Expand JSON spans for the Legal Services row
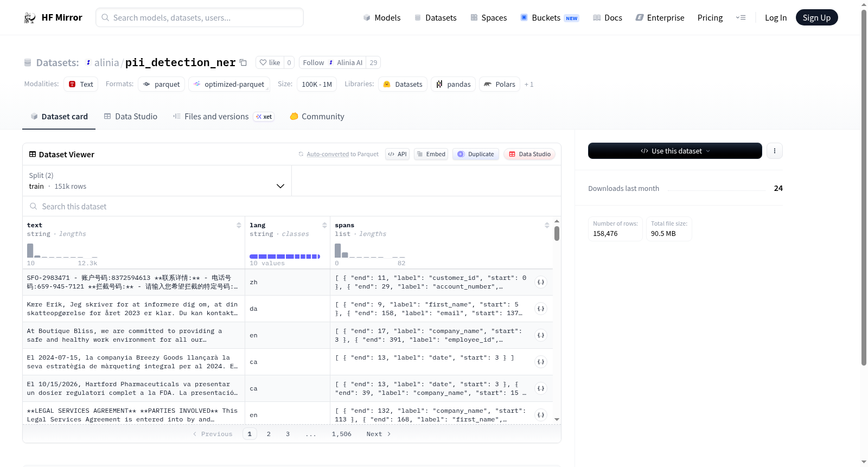Screen dimensions: 868x467 click(x=541, y=415)
